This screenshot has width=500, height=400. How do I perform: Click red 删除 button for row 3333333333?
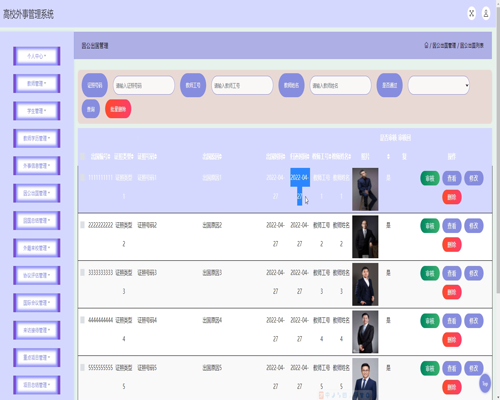tap(452, 292)
